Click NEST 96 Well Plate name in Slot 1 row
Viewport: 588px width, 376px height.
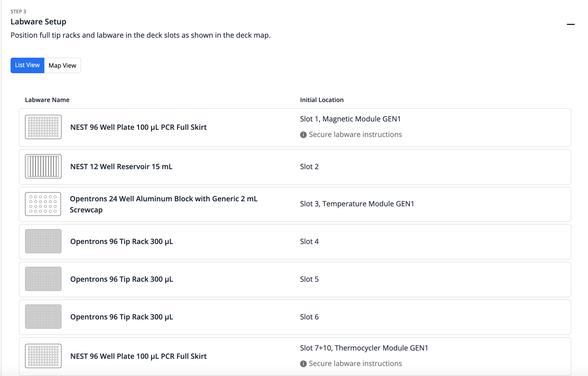(138, 127)
